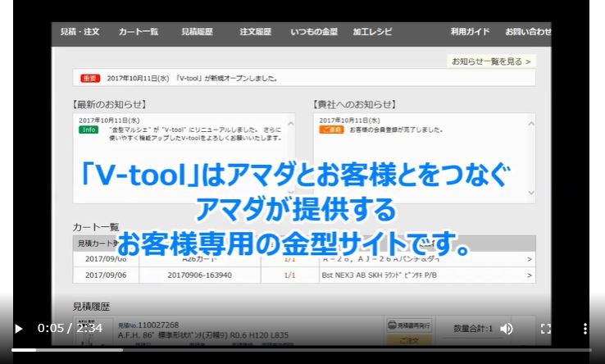Expand arrow for Bst NEX3 row
Viewport: 605px width, 364px height.
530,275
